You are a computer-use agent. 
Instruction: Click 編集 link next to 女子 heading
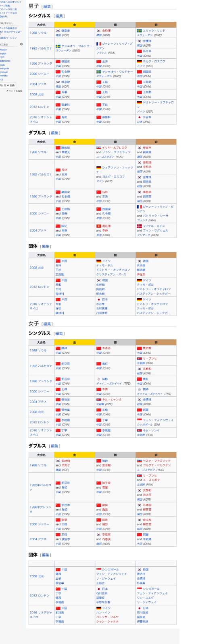(x=48, y=324)
